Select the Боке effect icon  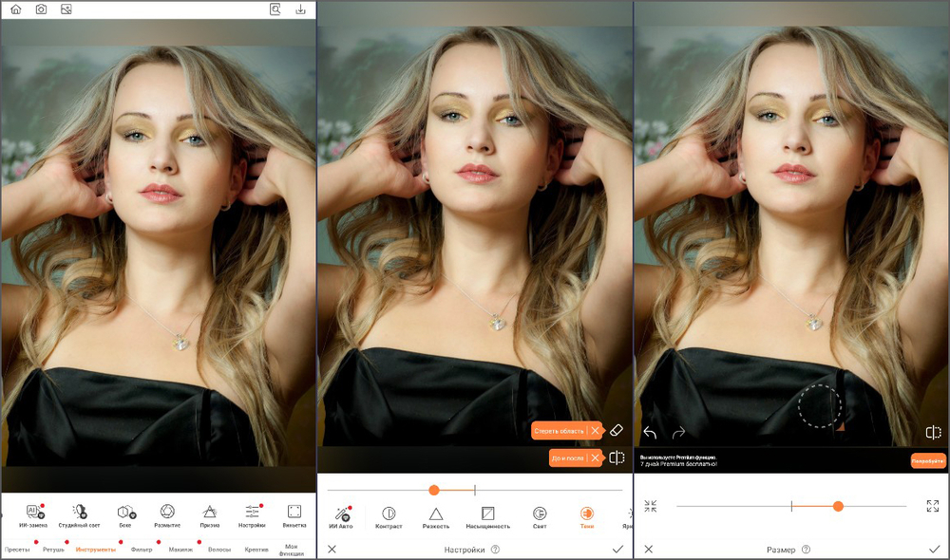point(124,512)
